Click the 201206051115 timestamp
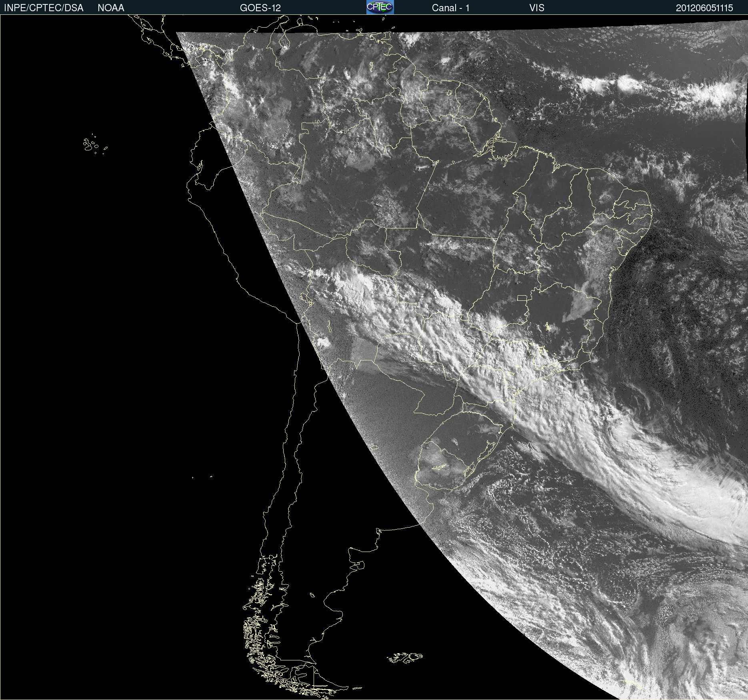The width and height of the screenshot is (748, 700). 704,8
